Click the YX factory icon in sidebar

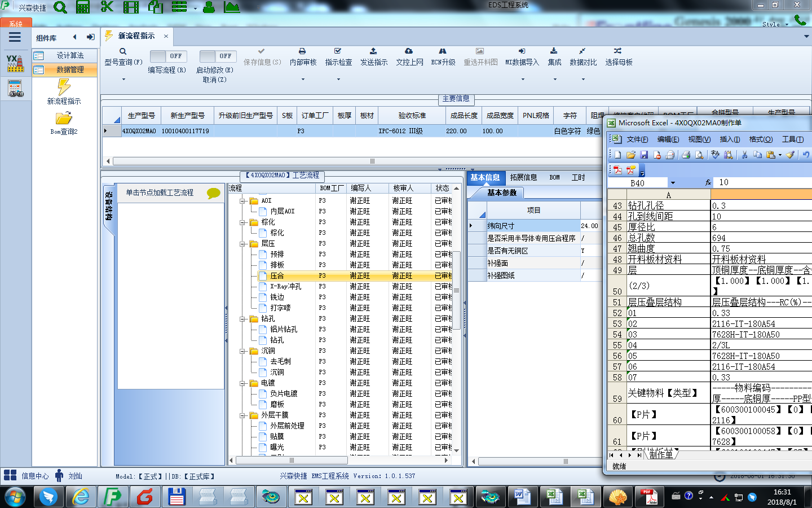[15, 63]
